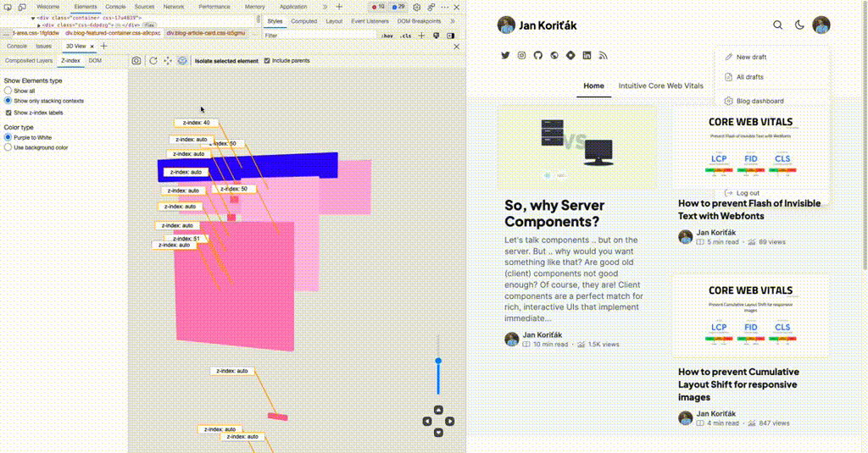Select Show only stacking contexts radio

[x=8, y=101]
